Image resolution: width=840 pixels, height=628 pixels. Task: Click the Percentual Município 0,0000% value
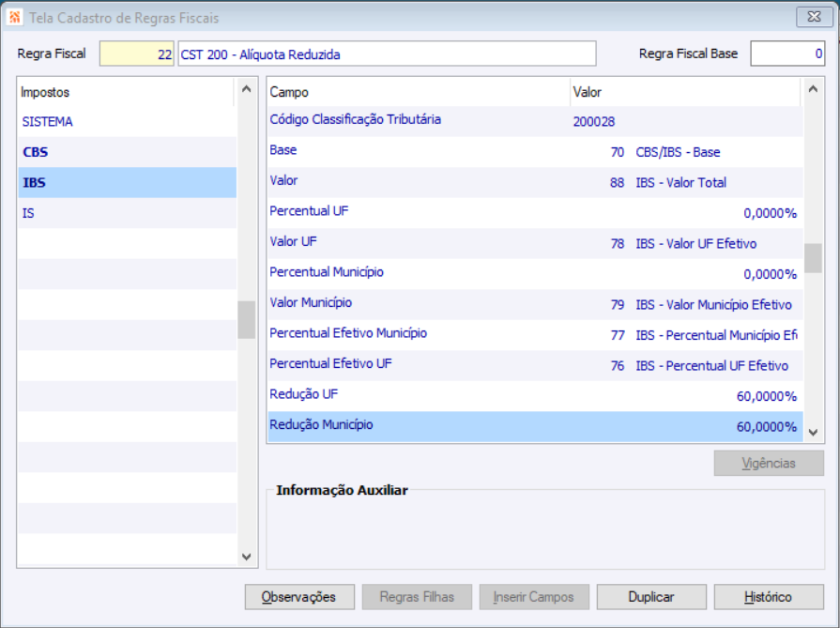pos(770,275)
